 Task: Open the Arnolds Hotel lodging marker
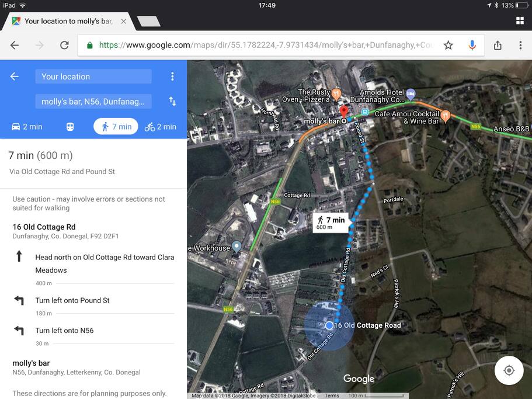tap(411, 94)
